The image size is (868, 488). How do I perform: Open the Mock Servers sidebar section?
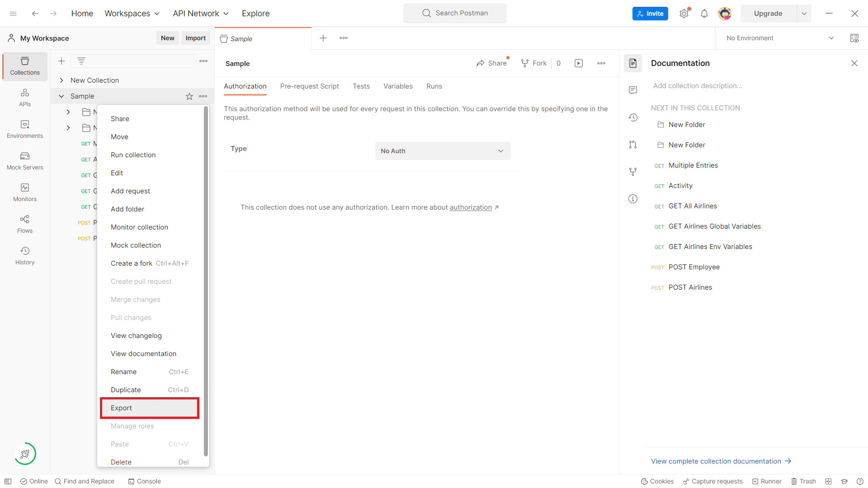coord(25,161)
